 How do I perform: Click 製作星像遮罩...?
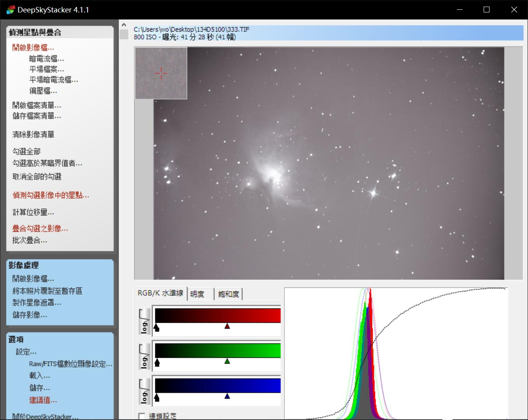click(x=37, y=303)
